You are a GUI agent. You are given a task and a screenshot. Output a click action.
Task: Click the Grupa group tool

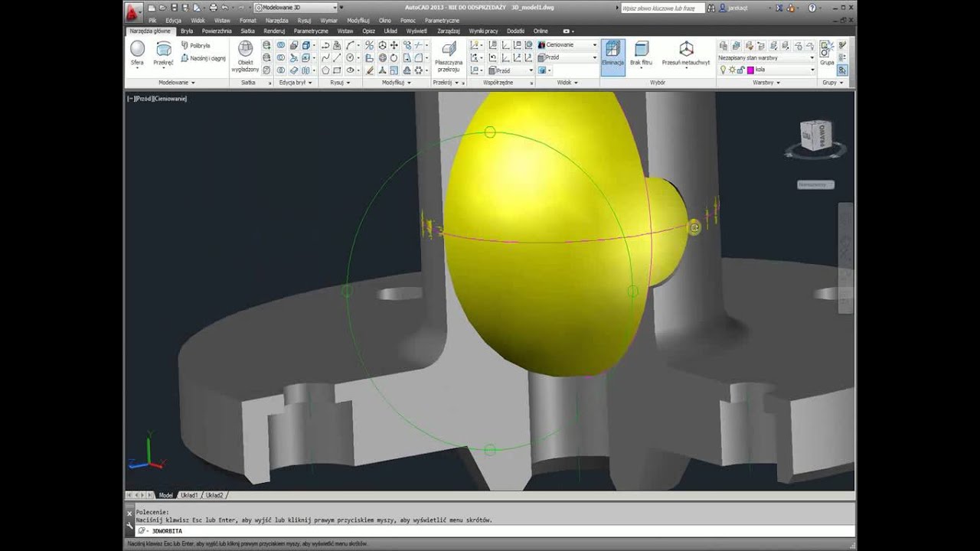[827, 54]
